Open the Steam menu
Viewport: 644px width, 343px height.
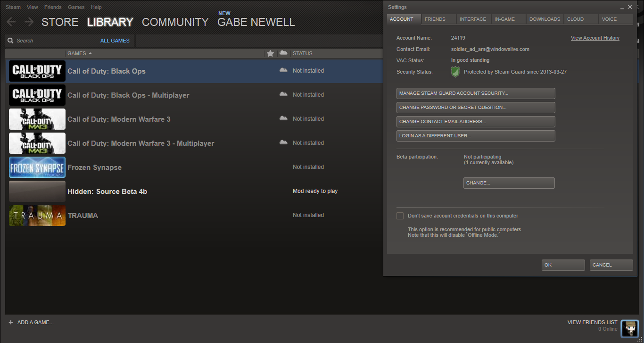13,7
